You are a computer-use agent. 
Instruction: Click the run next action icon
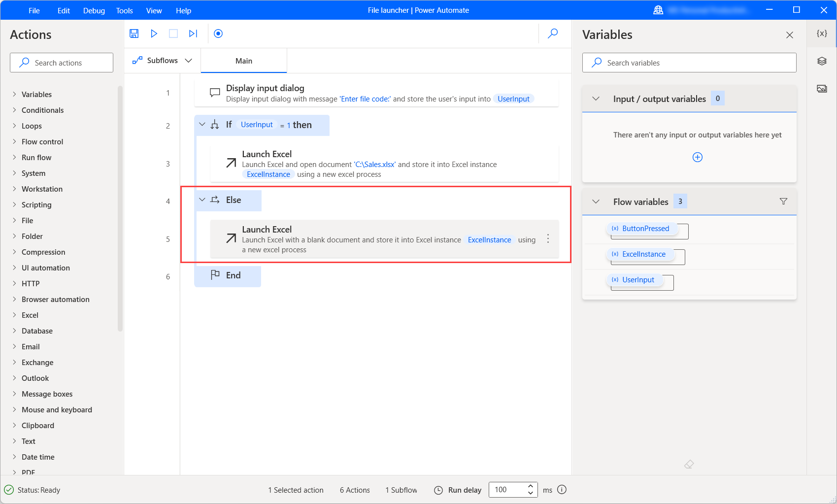coord(193,34)
